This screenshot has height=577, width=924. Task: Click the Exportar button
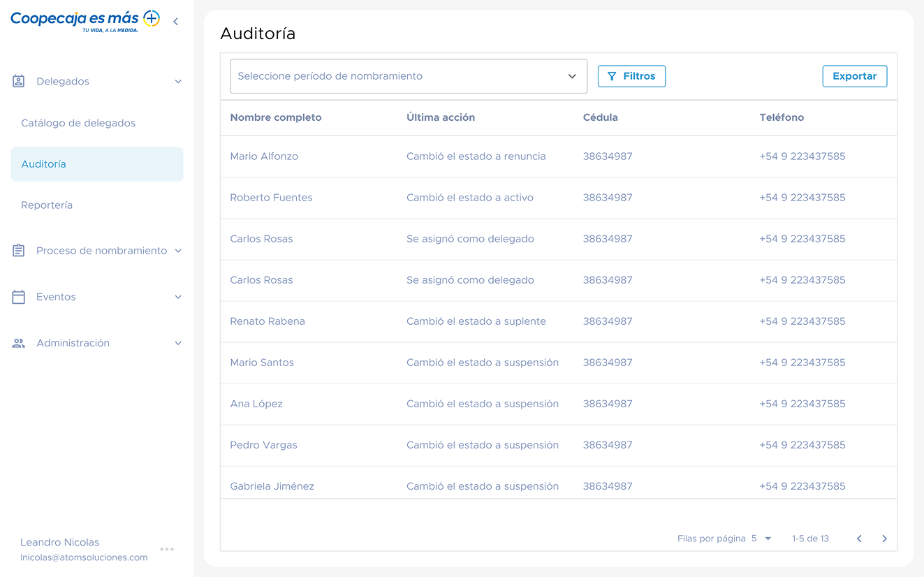pos(854,76)
